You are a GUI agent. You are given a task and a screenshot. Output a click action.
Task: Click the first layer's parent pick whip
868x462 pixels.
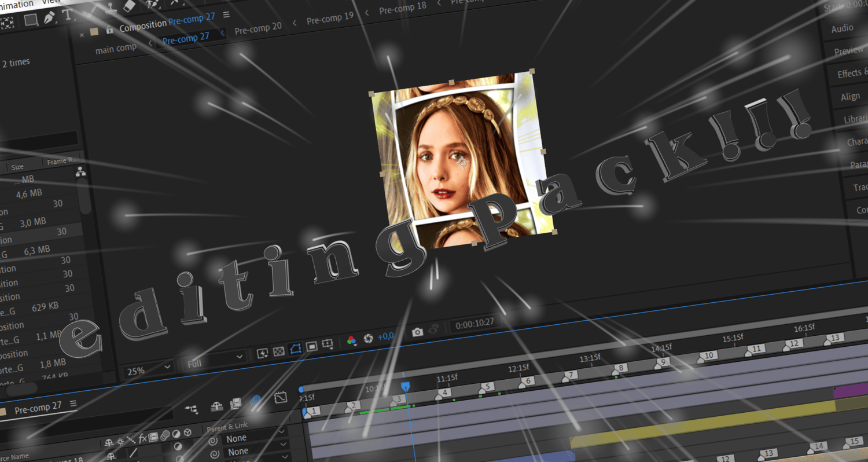212,442
